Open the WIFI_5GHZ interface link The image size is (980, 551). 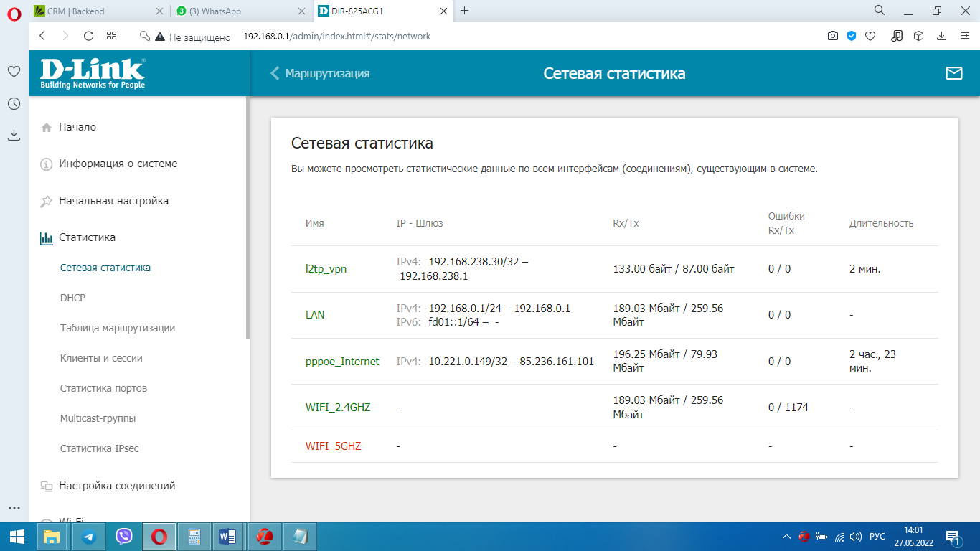(x=334, y=446)
